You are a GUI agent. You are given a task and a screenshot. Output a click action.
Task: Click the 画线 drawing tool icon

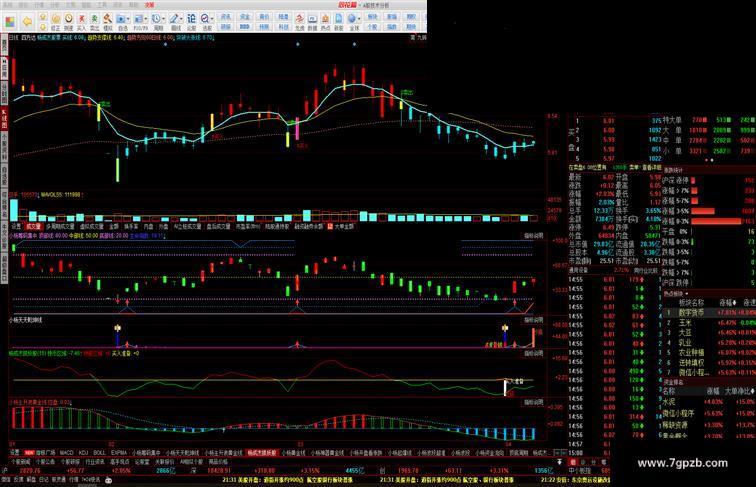point(175,22)
